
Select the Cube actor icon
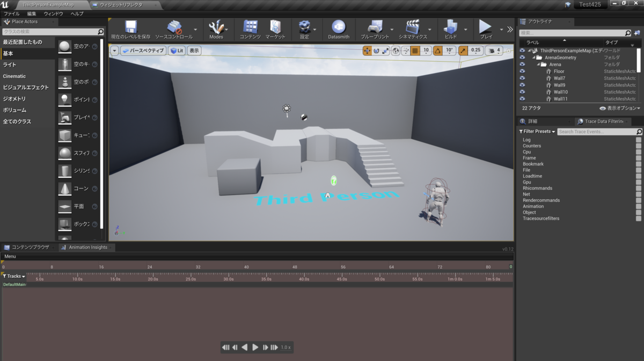coord(65,135)
